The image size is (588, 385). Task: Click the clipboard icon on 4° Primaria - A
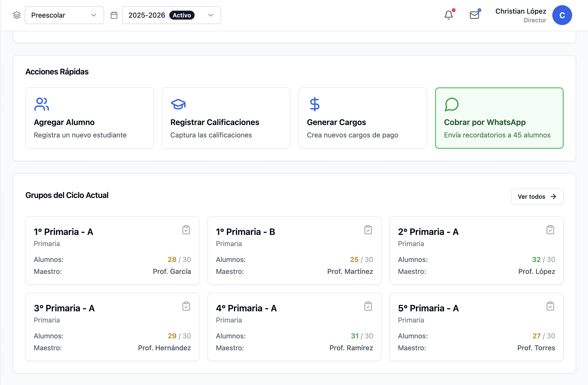(x=368, y=306)
